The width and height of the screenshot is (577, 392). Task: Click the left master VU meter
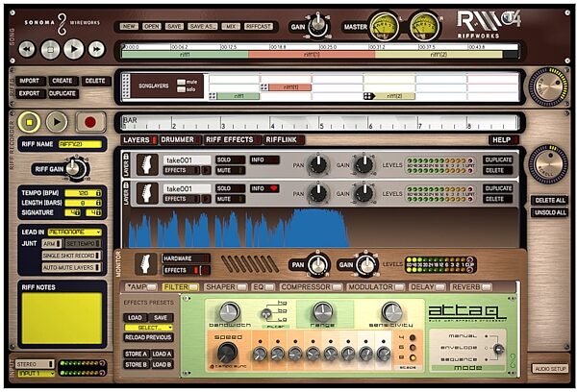pos(384,27)
